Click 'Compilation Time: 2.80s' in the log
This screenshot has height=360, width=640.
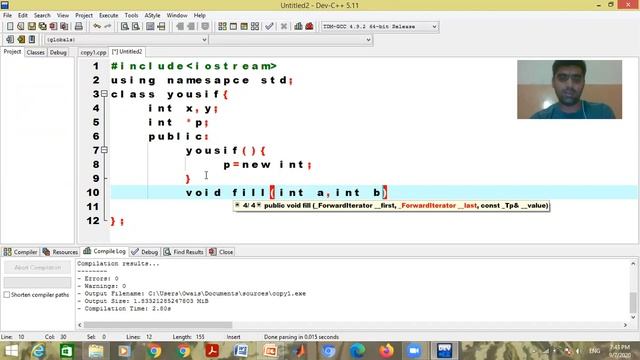pyautogui.click(x=124, y=309)
